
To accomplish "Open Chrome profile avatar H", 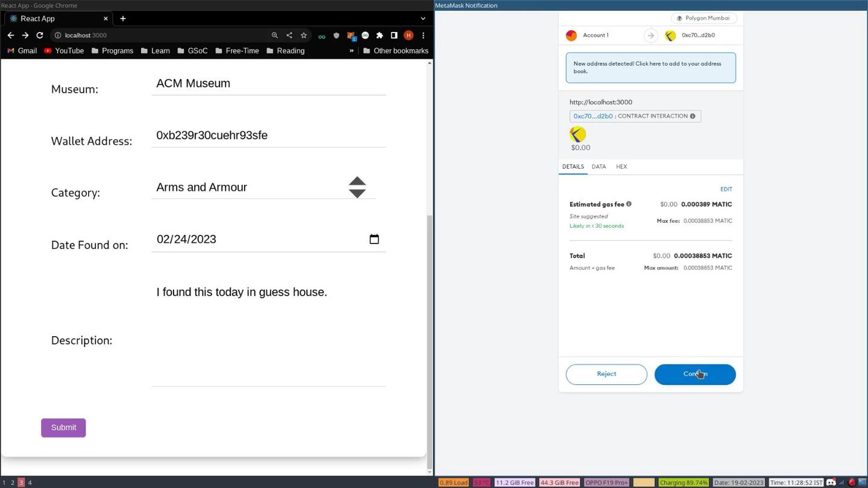I will coord(409,36).
